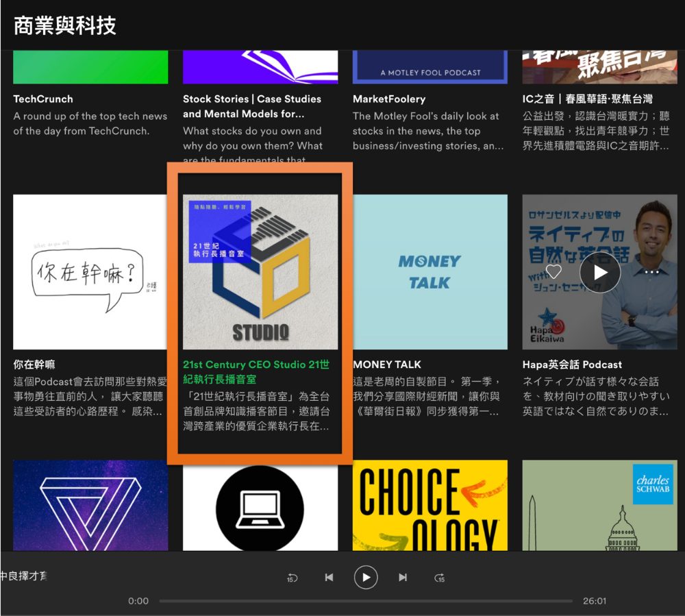Open the MONEY TALK podcast title
Screen dimensions: 685x616
387,365
